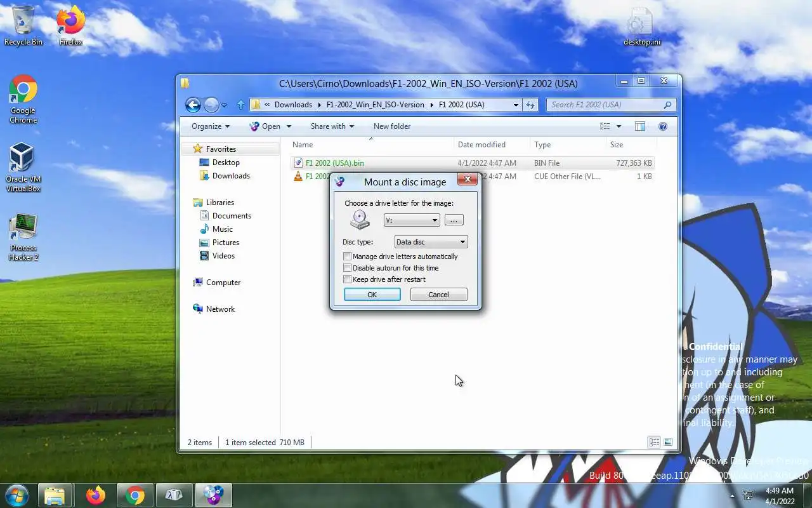Activate the disc mounting app in taskbar
This screenshot has width=812, height=508.
[213, 495]
